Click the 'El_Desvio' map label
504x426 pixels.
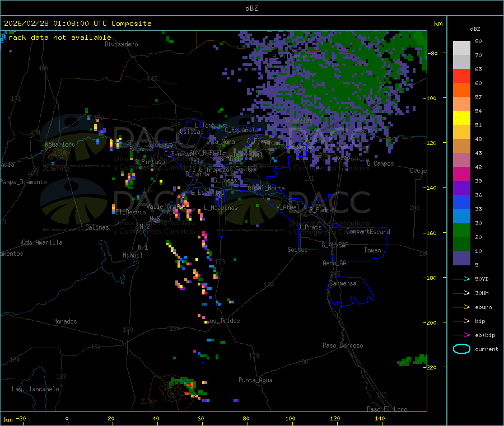130,212
